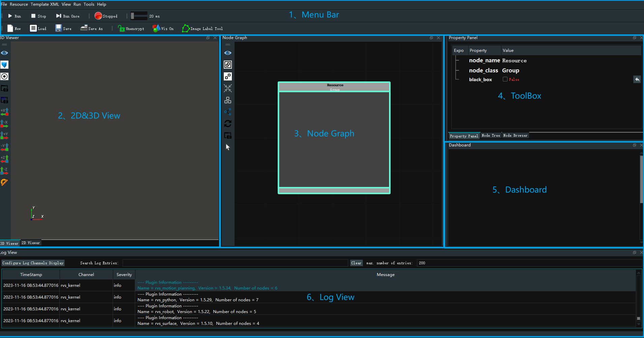
Task: Click the HQ screenshot camera icon in 3D Viewer
Action: point(4,100)
